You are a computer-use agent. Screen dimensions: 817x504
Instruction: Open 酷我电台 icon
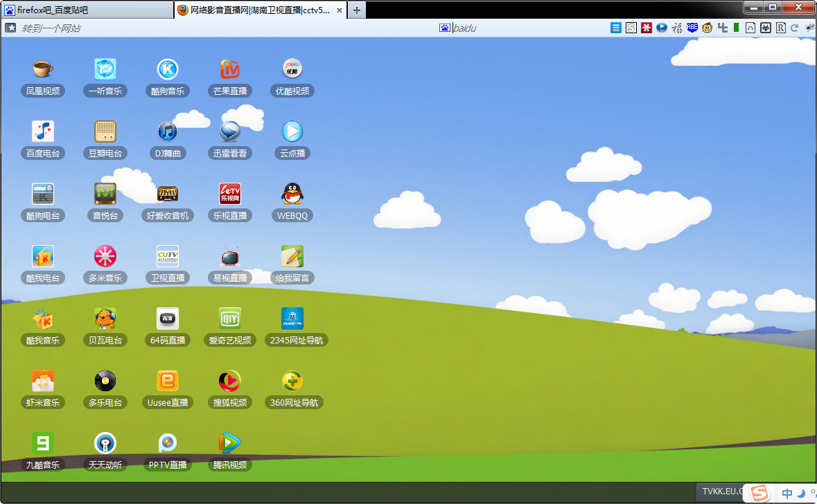[43, 256]
